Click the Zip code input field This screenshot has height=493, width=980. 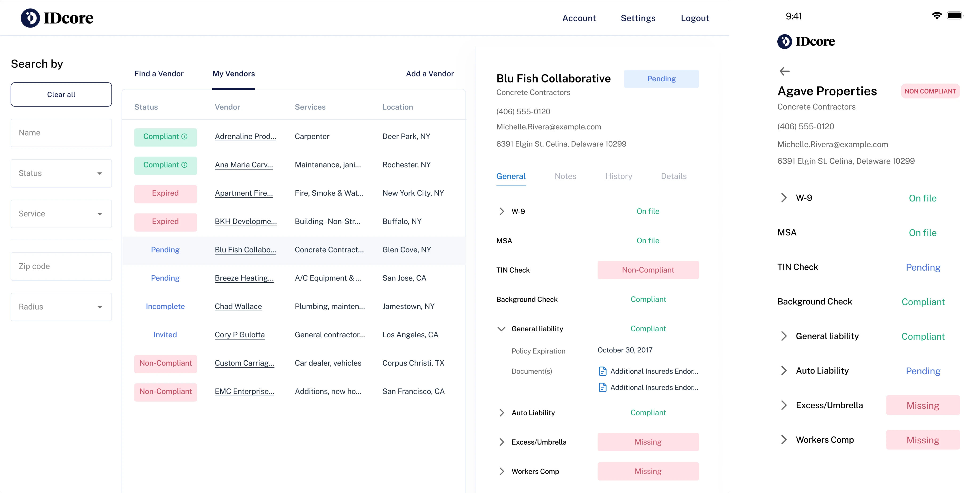[x=61, y=266]
